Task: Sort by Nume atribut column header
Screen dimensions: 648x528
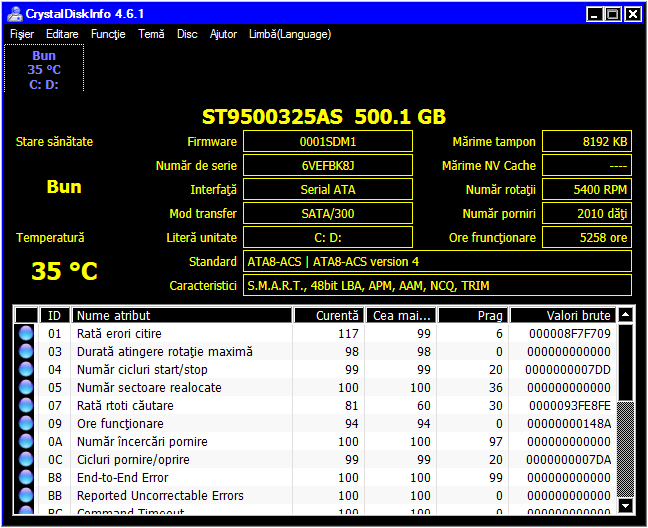Action: tap(181, 315)
